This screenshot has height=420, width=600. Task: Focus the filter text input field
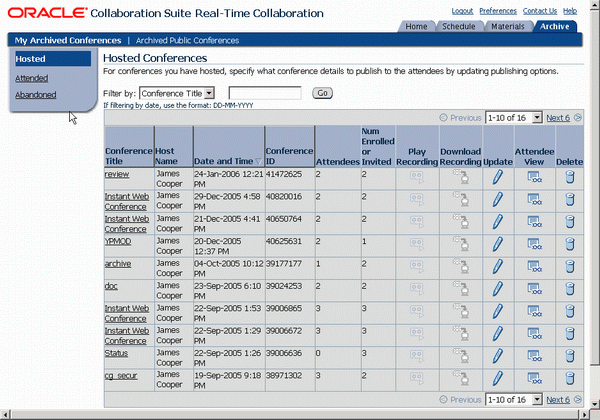(x=265, y=93)
